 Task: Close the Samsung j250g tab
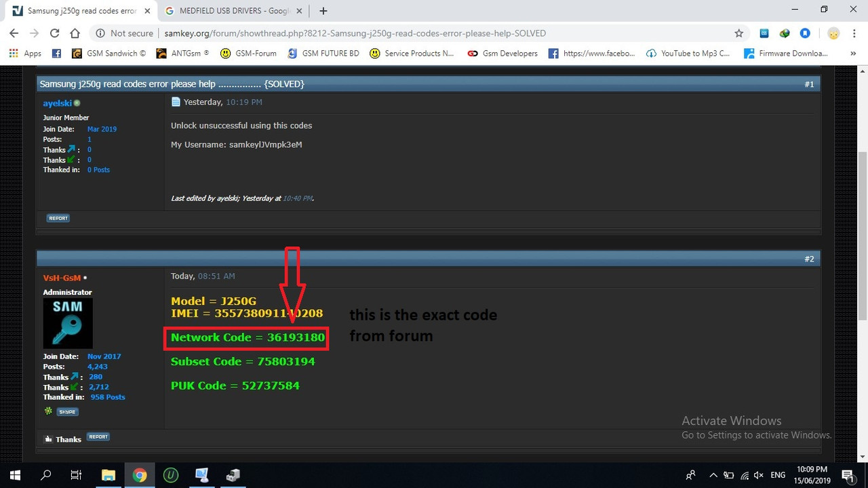(147, 11)
